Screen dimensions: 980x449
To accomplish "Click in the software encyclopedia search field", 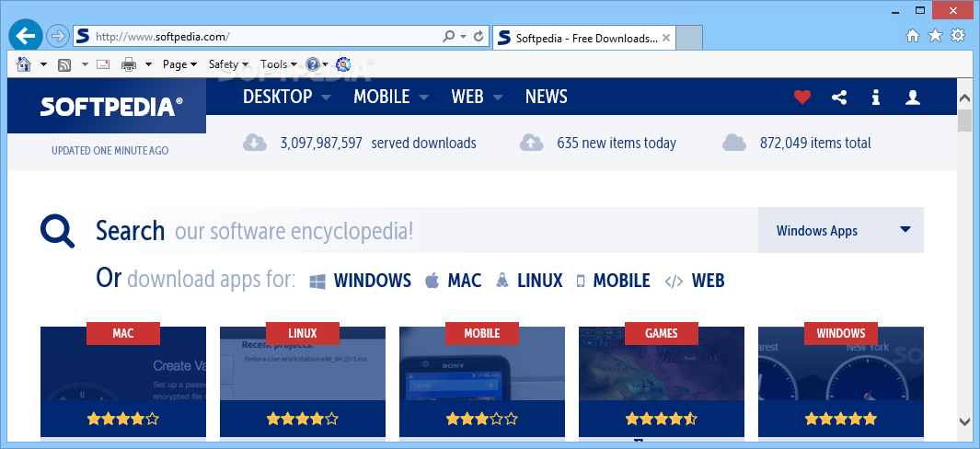I will (421, 230).
